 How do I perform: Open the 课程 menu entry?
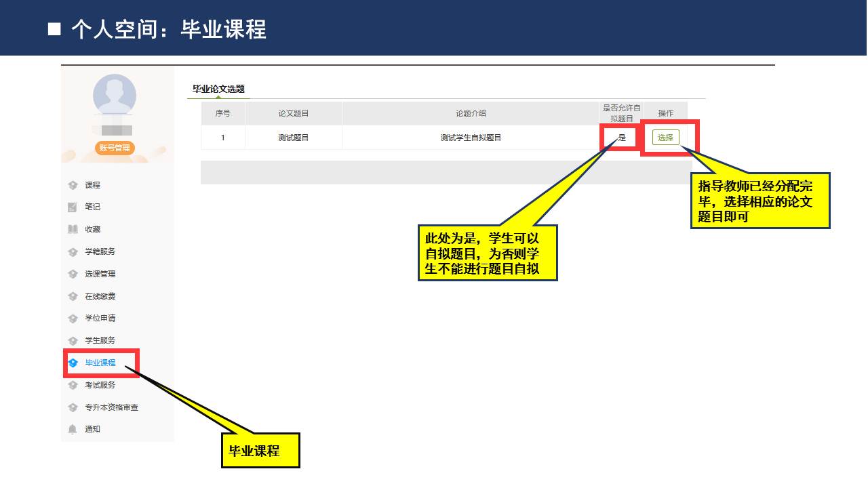point(92,185)
